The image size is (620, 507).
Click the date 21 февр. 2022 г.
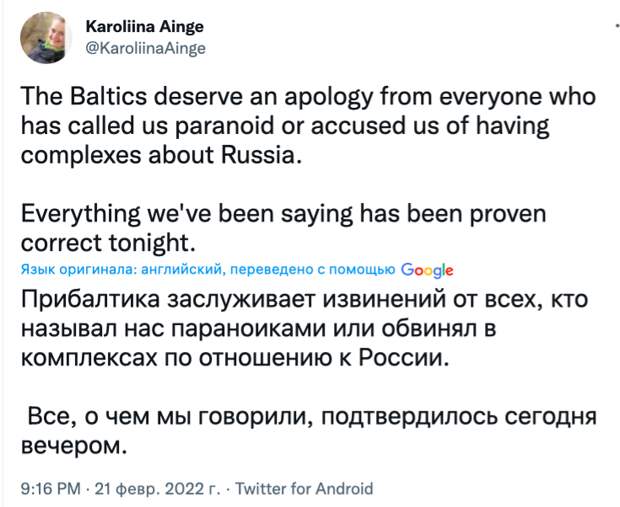point(158,489)
